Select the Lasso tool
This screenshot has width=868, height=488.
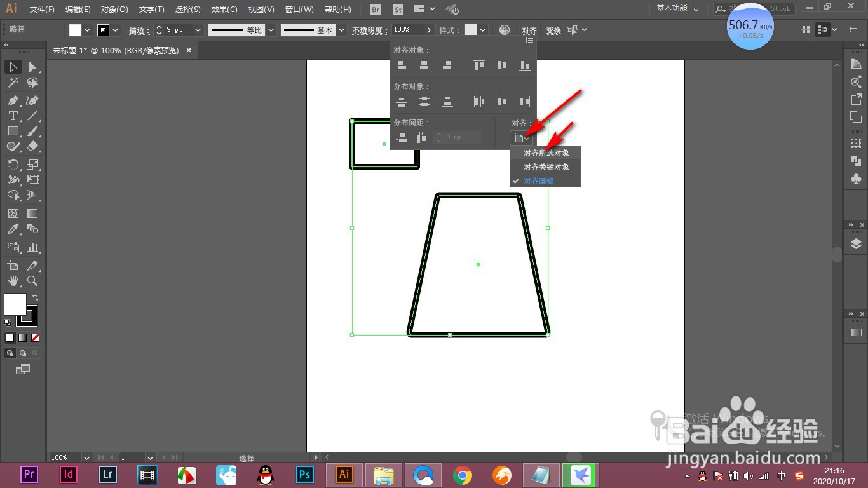(32, 83)
